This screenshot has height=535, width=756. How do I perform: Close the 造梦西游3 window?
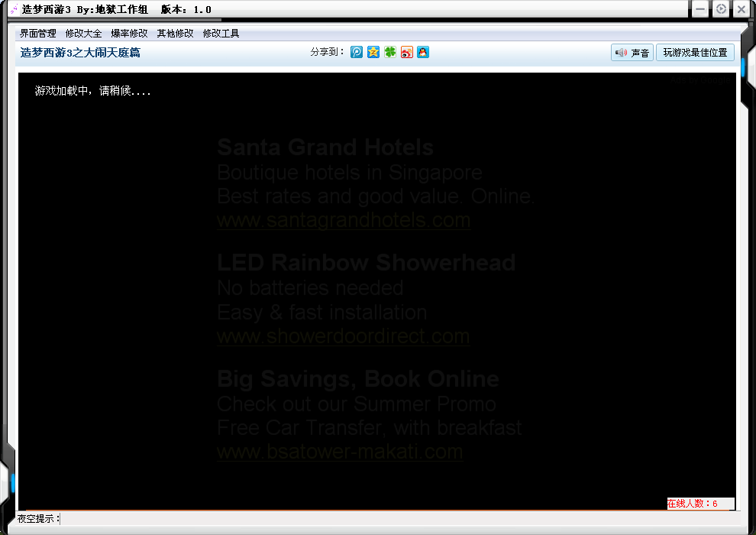pyautogui.click(x=741, y=9)
